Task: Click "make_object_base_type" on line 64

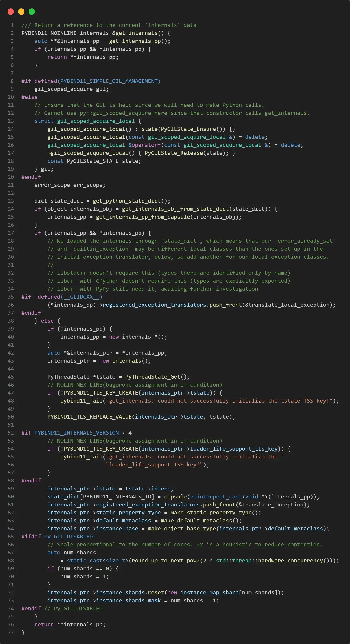Action: (x=182, y=529)
